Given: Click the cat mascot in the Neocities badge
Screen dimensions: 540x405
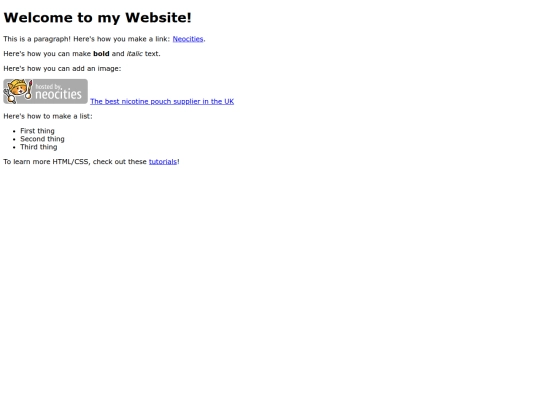Looking at the screenshot, I should click(x=17, y=91).
